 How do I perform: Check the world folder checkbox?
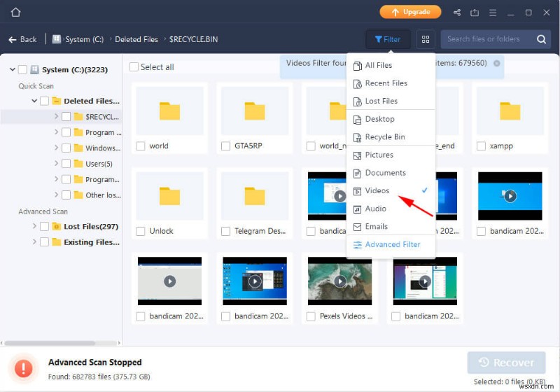pyautogui.click(x=141, y=146)
